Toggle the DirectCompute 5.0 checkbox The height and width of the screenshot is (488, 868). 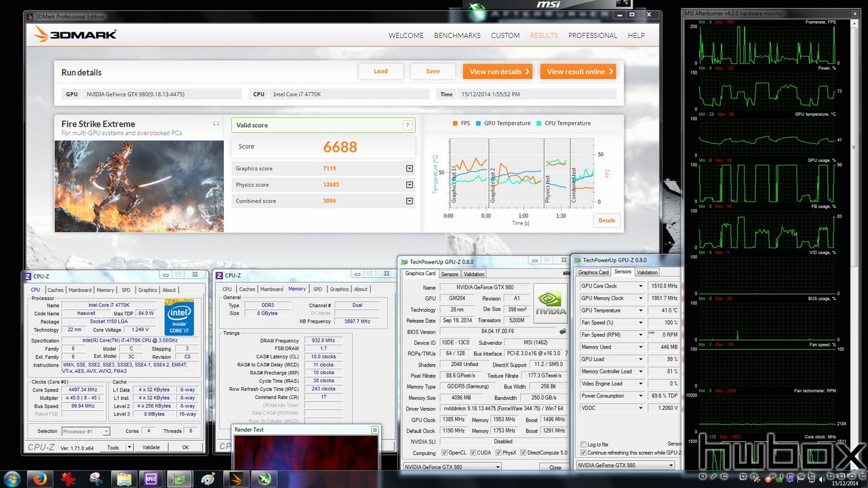pyautogui.click(x=524, y=453)
